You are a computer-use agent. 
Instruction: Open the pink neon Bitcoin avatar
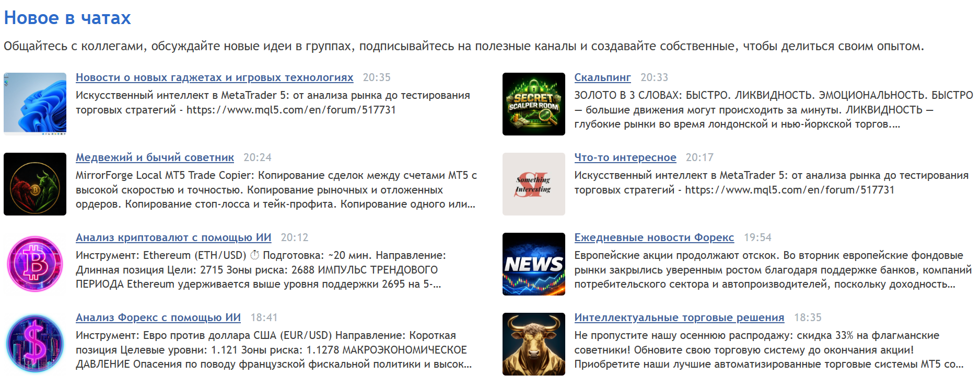pos(35,264)
